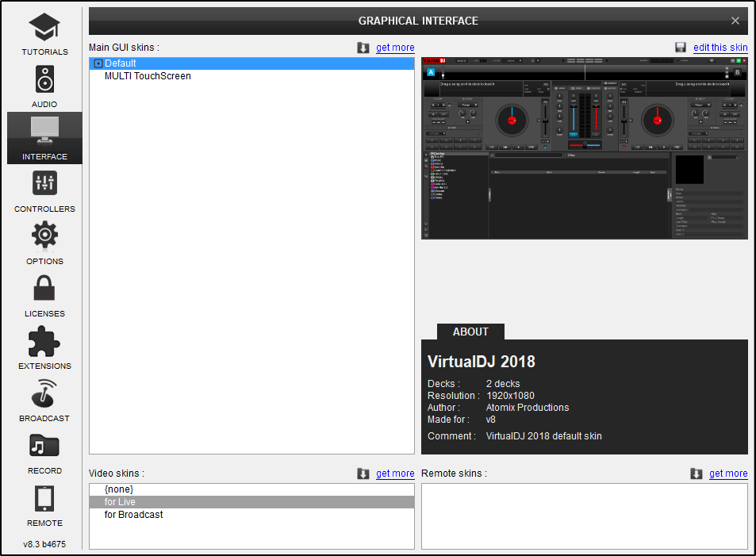Image resolution: width=756 pixels, height=556 pixels.
Task: Expand the Default skin tree node
Action: (98, 63)
